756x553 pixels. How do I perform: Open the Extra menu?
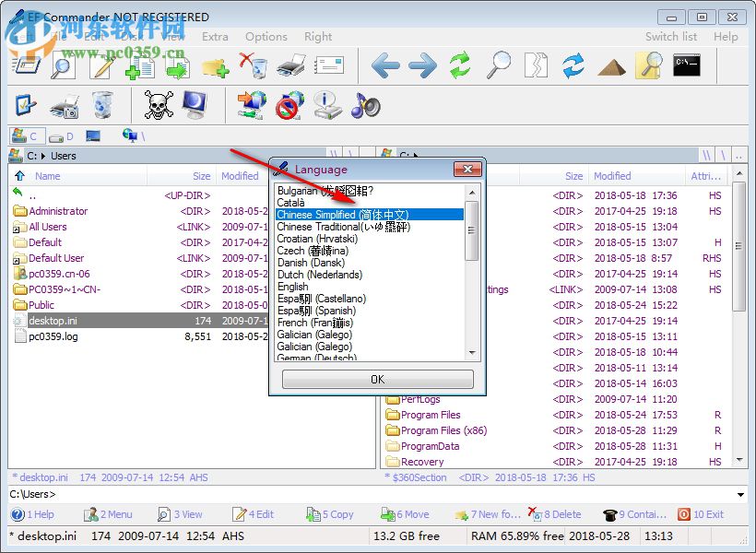pyautogui.click(x=215, y=37)
